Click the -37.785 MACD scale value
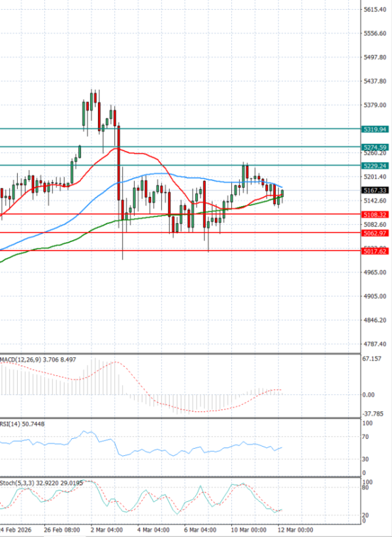The width and height of the screenshot is (392, 537). point(372,413)
